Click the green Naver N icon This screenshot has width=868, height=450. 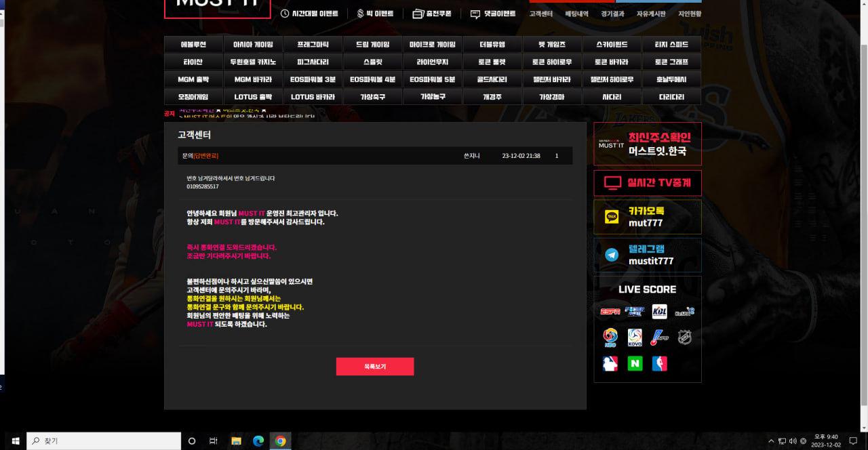pyautogui.click(x=635, y=364)
